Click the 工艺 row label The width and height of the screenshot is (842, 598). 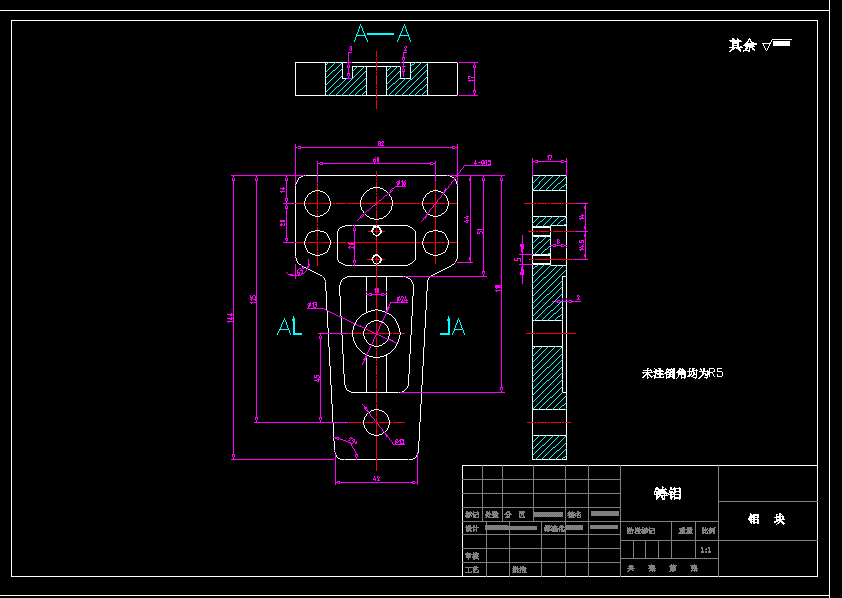point(471,569)
